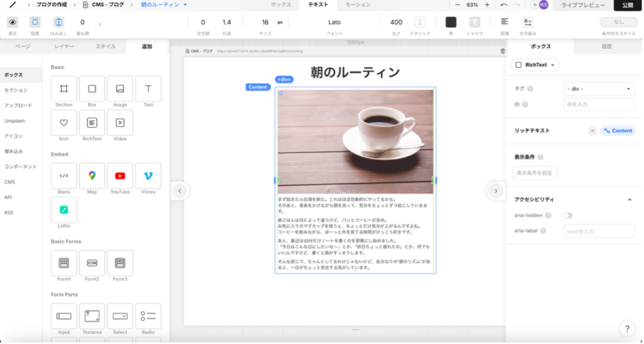Click the ID input field
This screenshot has width=644, height=344.
click(599, 104)
